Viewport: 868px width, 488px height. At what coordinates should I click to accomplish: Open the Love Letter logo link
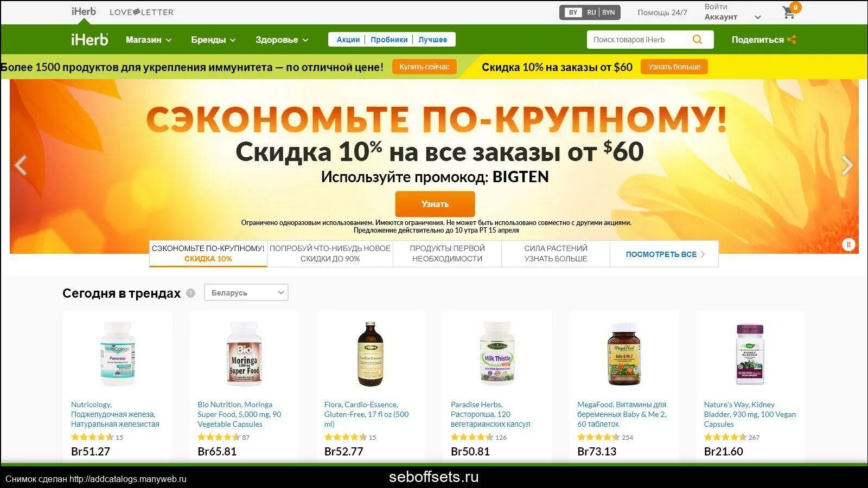click(x=142, y=12)
